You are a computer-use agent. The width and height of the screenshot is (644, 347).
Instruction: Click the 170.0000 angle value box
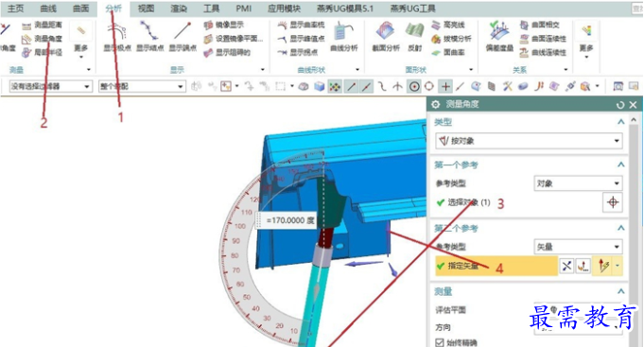(x=286, y=220)
